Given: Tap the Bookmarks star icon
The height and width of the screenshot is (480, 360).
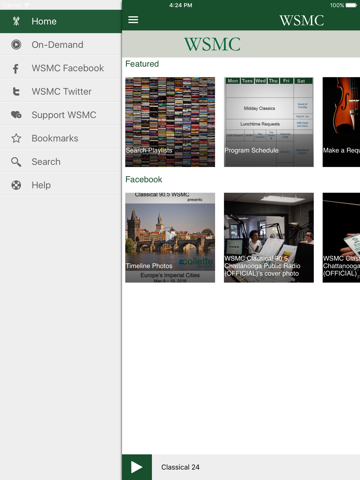Looking at the screenshot, I should coord(16,138).
